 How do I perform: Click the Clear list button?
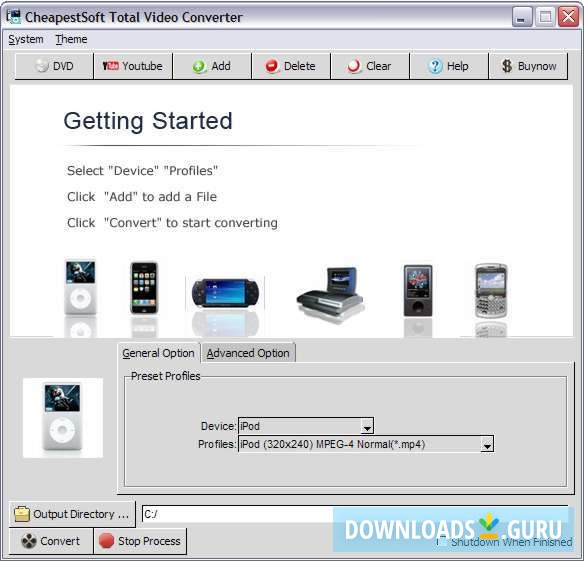(x=370, y=66)
